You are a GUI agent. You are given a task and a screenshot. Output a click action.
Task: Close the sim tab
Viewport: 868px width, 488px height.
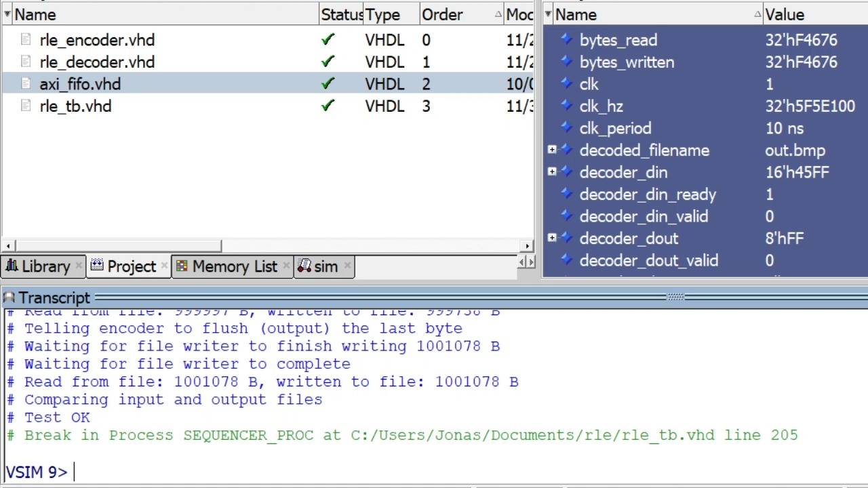[x=348, y=266]
